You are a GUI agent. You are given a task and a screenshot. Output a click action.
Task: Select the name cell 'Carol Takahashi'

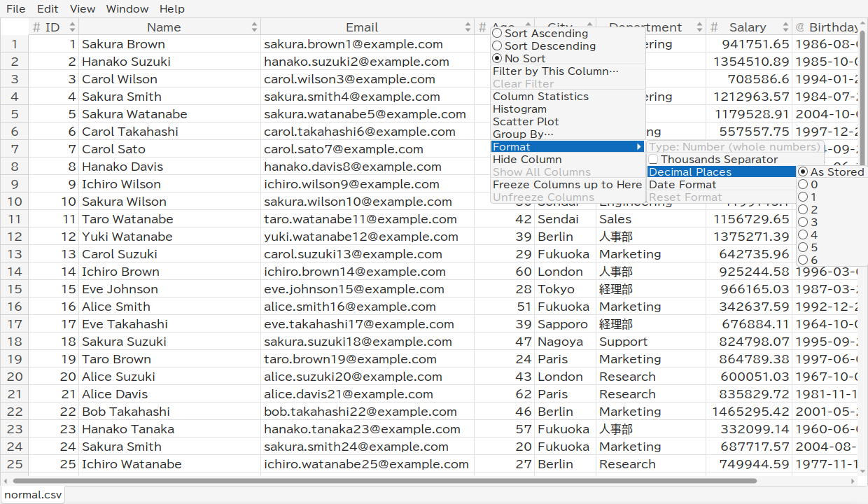(170, 132)
